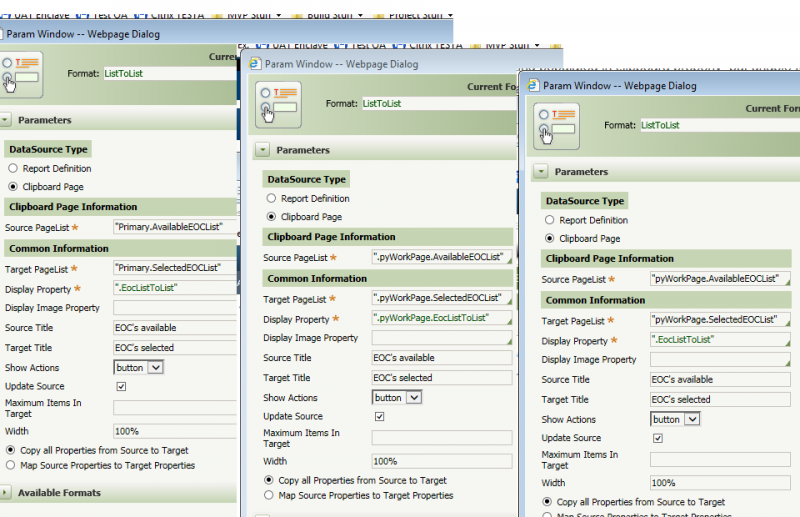The height and width of the screenshot is (517, 800).
Task: Click Format field ListToList in right window
Action: [x=720, y=125]
